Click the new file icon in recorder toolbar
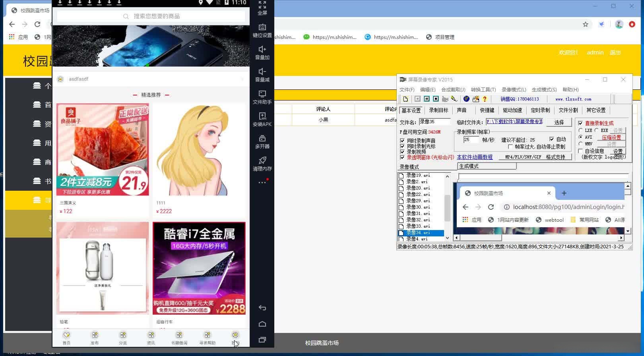Screen dimensions: 644x356 point(405,99)
